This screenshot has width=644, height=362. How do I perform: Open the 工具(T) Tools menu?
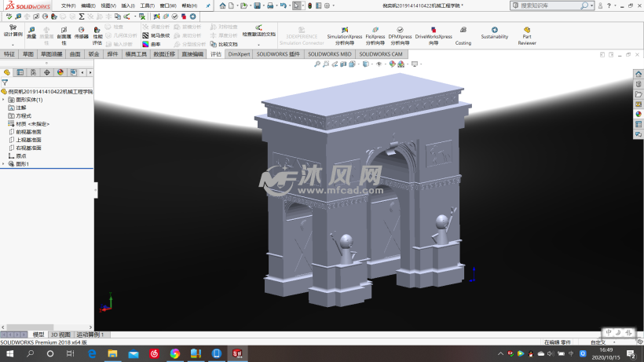(x=147, y=5)
